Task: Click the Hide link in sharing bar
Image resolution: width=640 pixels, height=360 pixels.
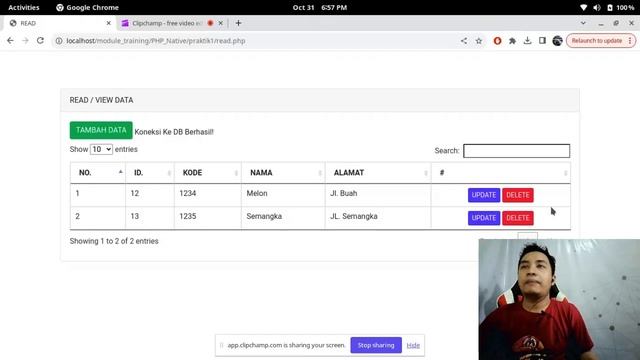Action: (x=413, y=345)
